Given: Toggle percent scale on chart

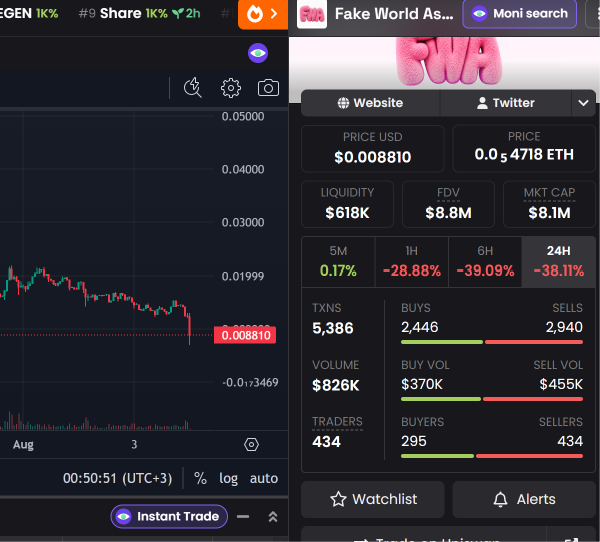Looking at the screenshot, I should coord(201,478).
